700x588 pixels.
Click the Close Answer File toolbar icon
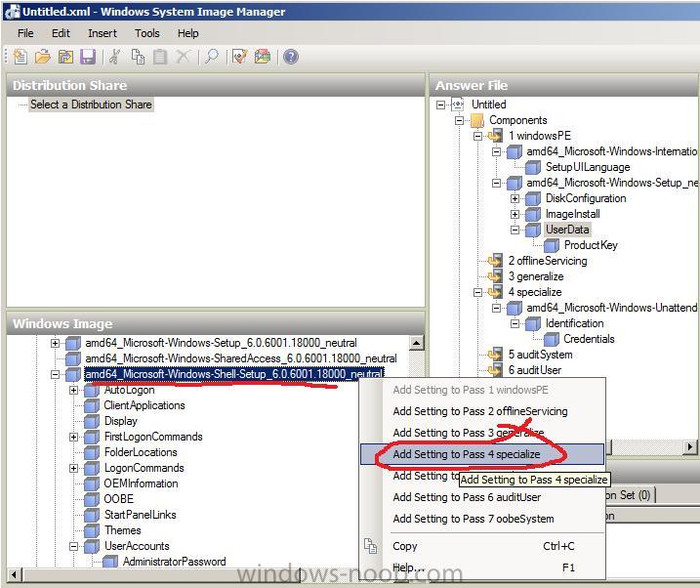(x=65, y=57)
